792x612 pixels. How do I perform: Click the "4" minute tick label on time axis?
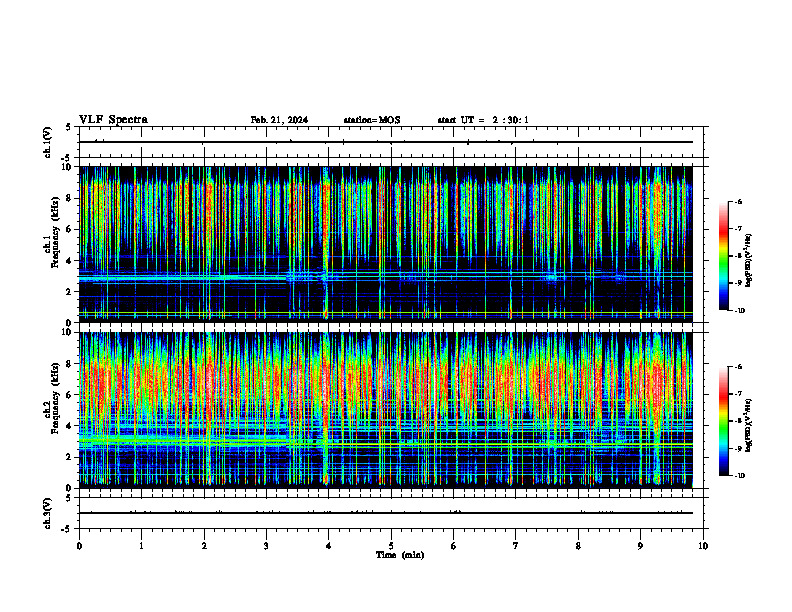[x=329, y=546]
